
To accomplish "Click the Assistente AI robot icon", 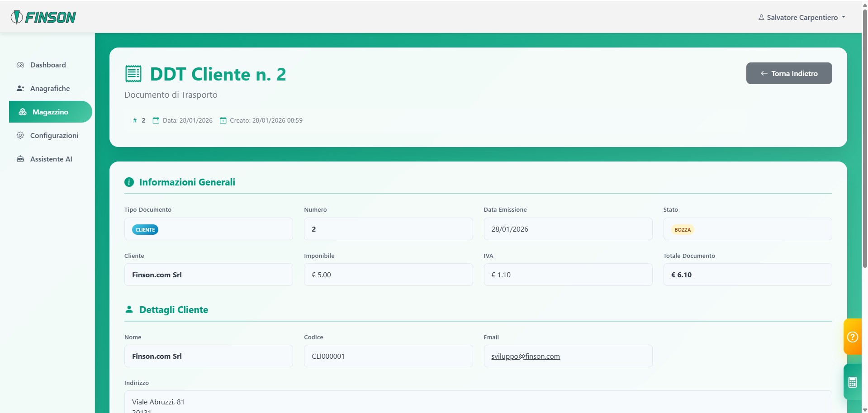I will tap(20, 159).
